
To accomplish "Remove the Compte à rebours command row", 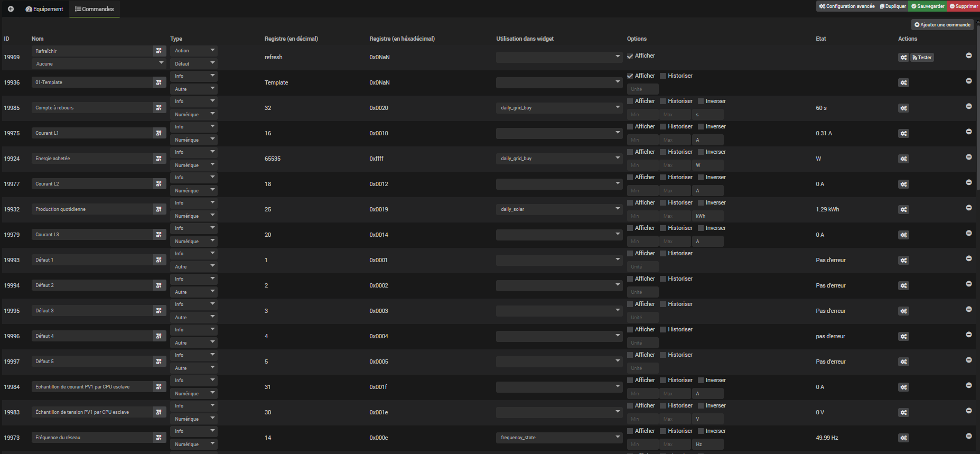I will pyautogui.click(x=968, y=106).
